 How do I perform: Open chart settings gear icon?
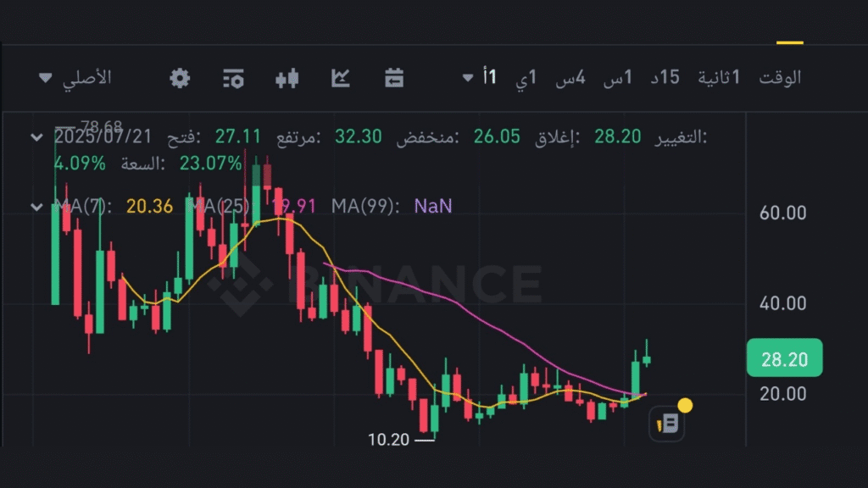[x=180, y=78]
